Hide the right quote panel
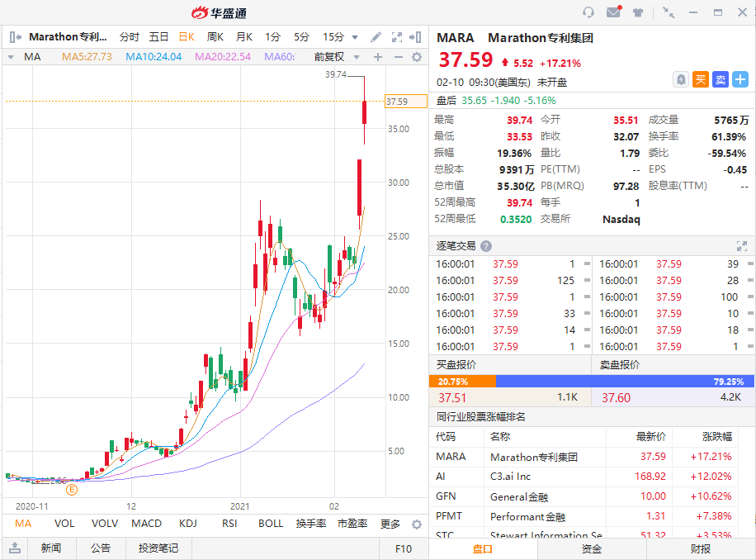 pyautogui.click(x=415, y=36)
